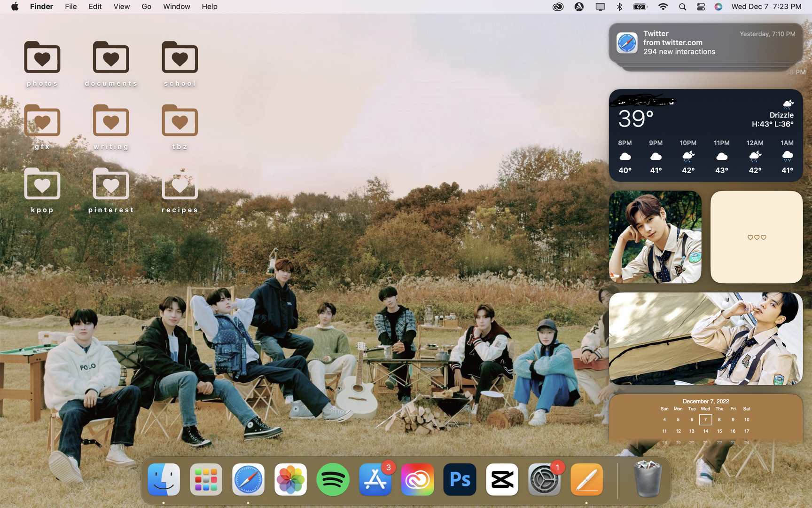
Task: Click the cream hearts widget
Action: coord(757,237)
